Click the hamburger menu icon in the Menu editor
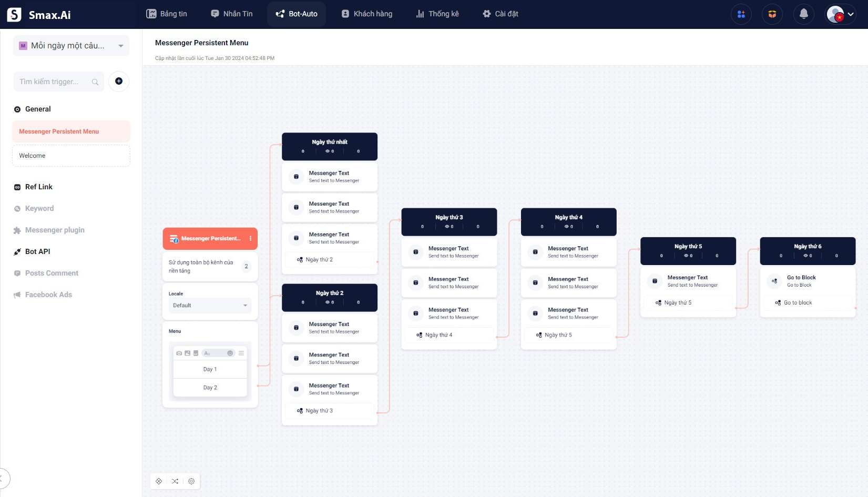Image resolution: width=868 pixels, height=497 pixels. 241,353
